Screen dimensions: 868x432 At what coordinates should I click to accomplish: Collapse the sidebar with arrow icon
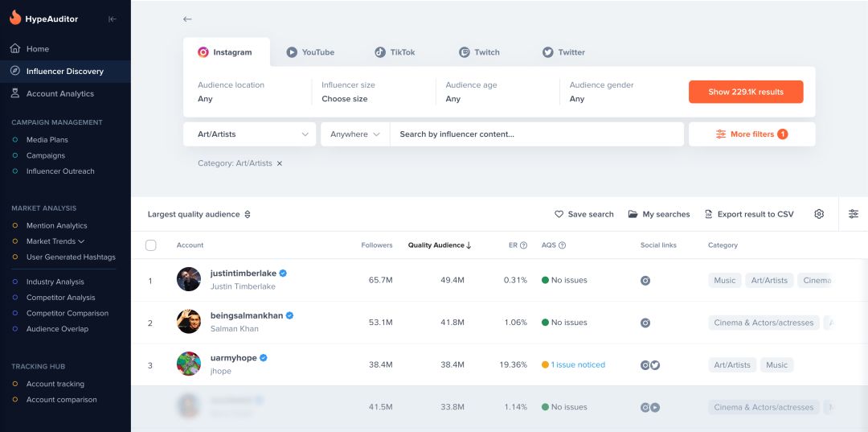click(x=113, y=19)
